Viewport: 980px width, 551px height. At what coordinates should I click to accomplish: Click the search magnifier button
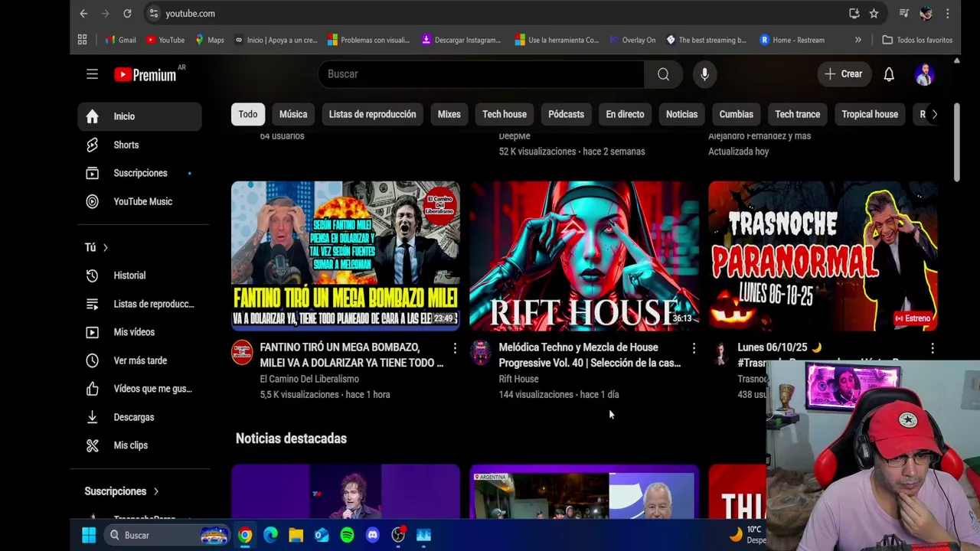tap(663, 74)
